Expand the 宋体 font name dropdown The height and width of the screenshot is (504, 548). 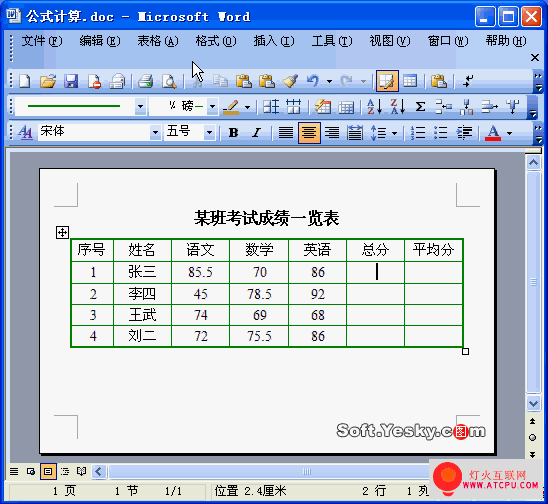click(155, 133)
